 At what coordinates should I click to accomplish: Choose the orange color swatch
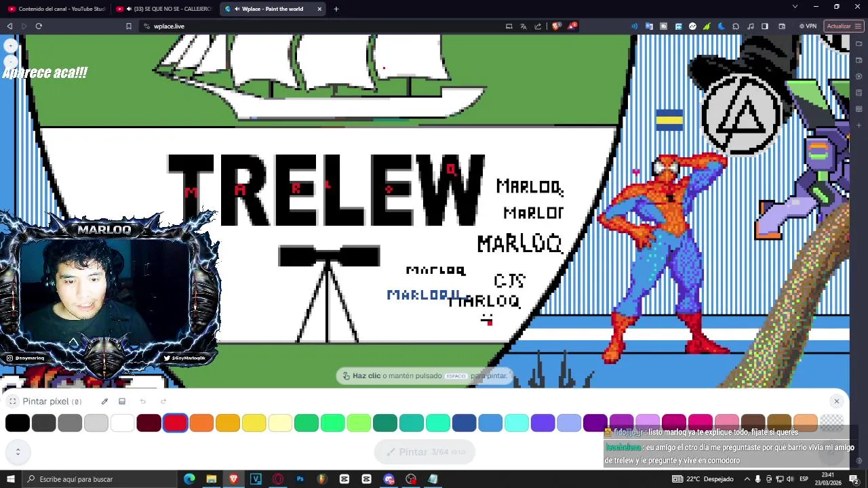pyautogui.click(x=201, y=423)
